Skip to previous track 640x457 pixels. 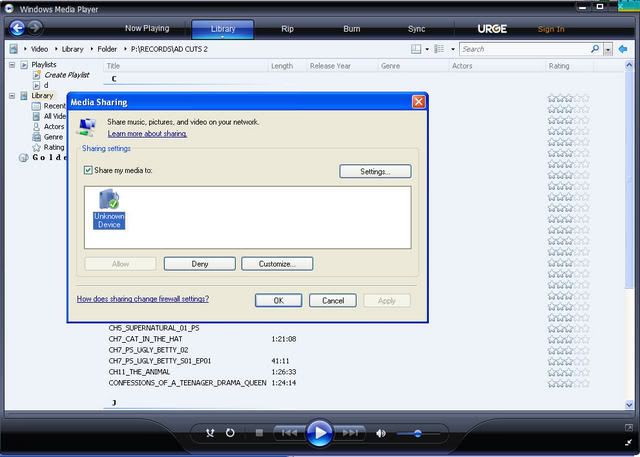(x=289, y=433)
